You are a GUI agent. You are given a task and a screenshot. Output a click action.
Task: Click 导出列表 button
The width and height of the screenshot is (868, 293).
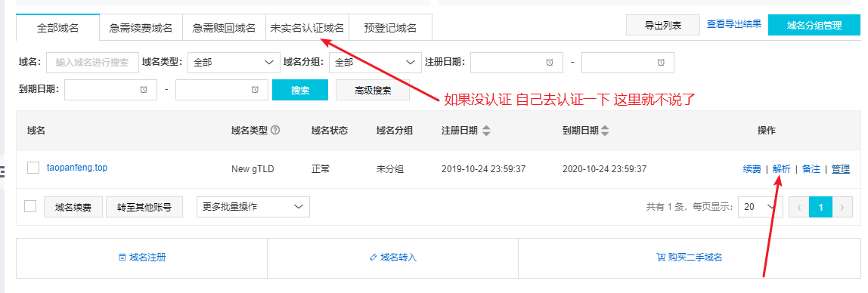coord(663,25)
